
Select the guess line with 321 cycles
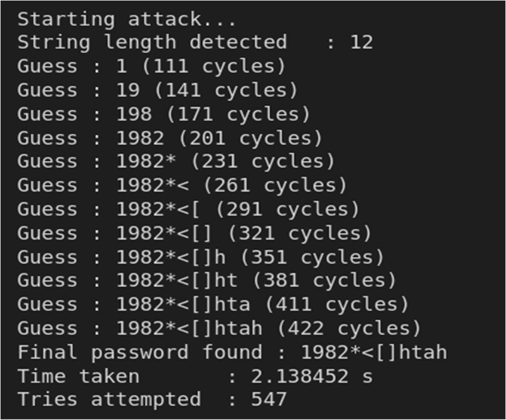(194, 233)
